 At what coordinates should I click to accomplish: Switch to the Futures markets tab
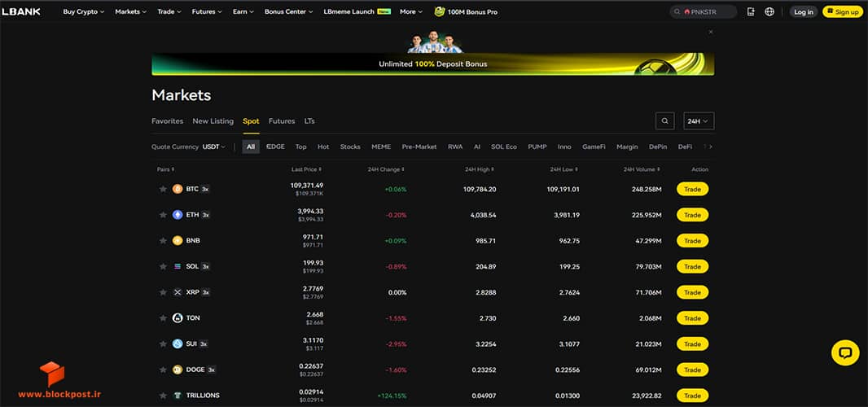pos(282,120)
